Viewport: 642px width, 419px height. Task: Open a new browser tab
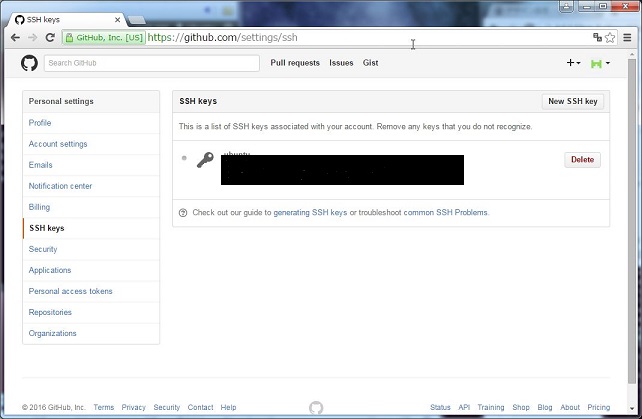(137, 20)
